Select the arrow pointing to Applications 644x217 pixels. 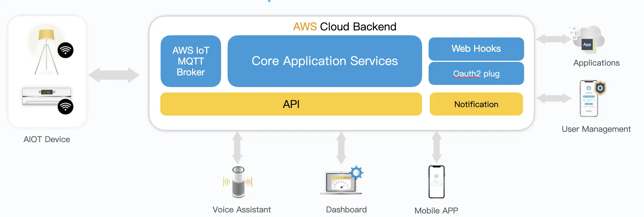(x=553, y=39)
